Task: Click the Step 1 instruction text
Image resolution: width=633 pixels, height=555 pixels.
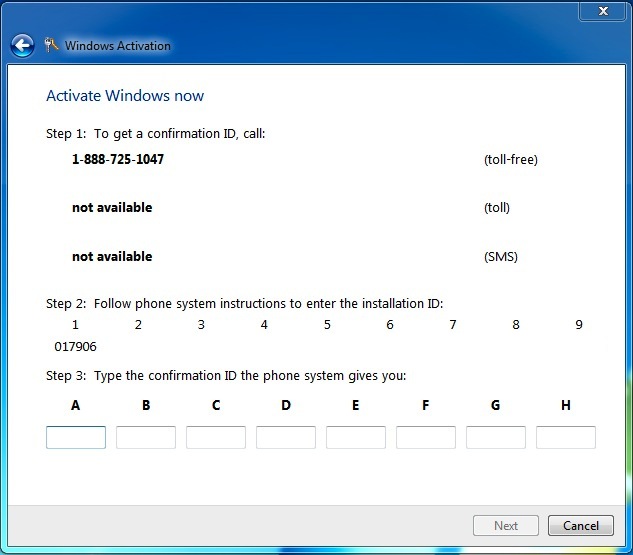Action: coord(155,134)
